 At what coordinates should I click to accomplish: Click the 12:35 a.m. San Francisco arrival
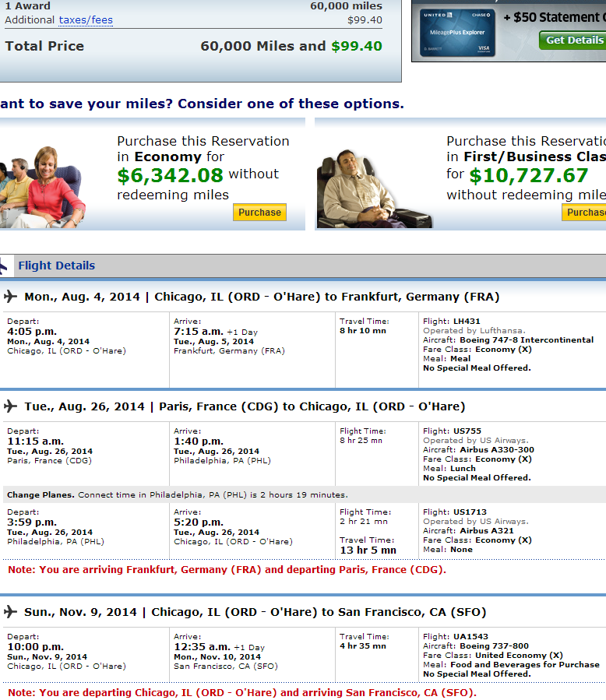[202, 646]
